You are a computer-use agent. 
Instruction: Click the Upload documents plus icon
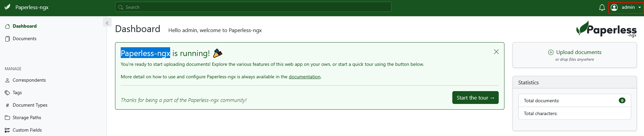(551, 52)
